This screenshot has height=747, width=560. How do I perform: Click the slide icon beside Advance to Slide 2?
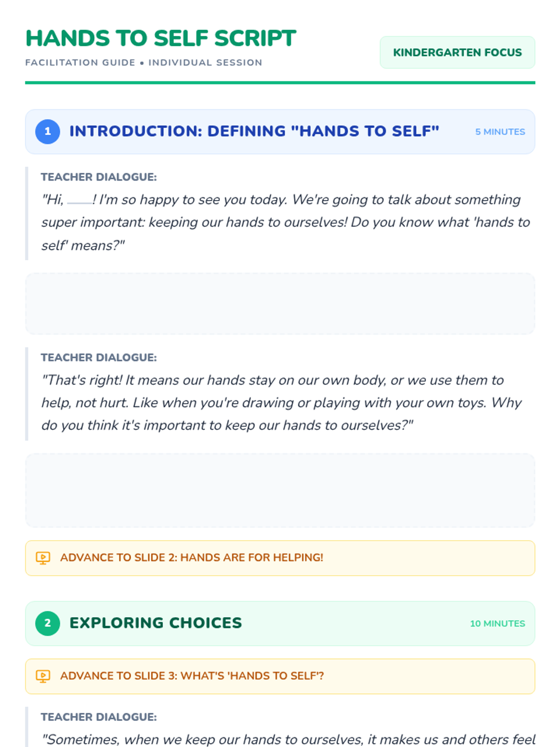click(x=43, y=558)
